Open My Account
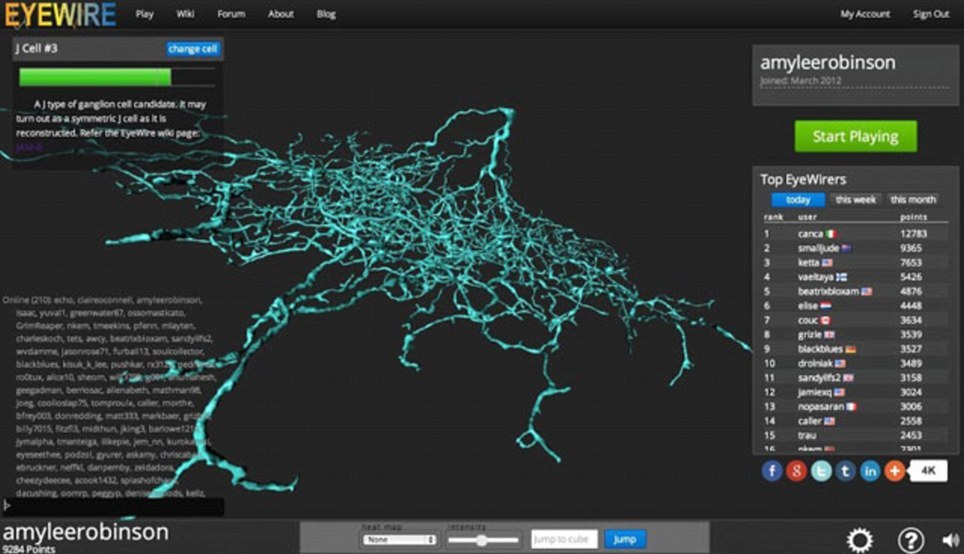Screen dimensions: 964x554 tap(865, 14)
